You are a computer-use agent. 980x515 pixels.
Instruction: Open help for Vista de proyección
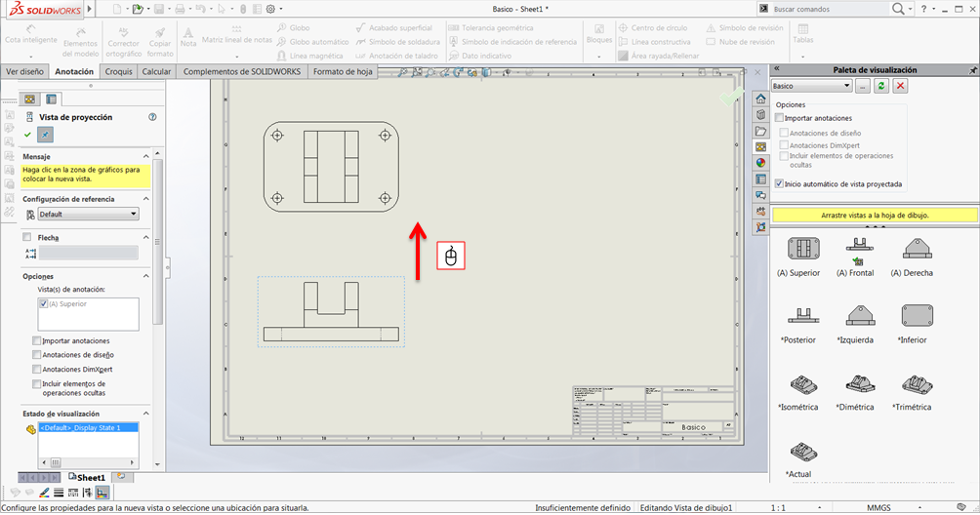coord(152,117)
